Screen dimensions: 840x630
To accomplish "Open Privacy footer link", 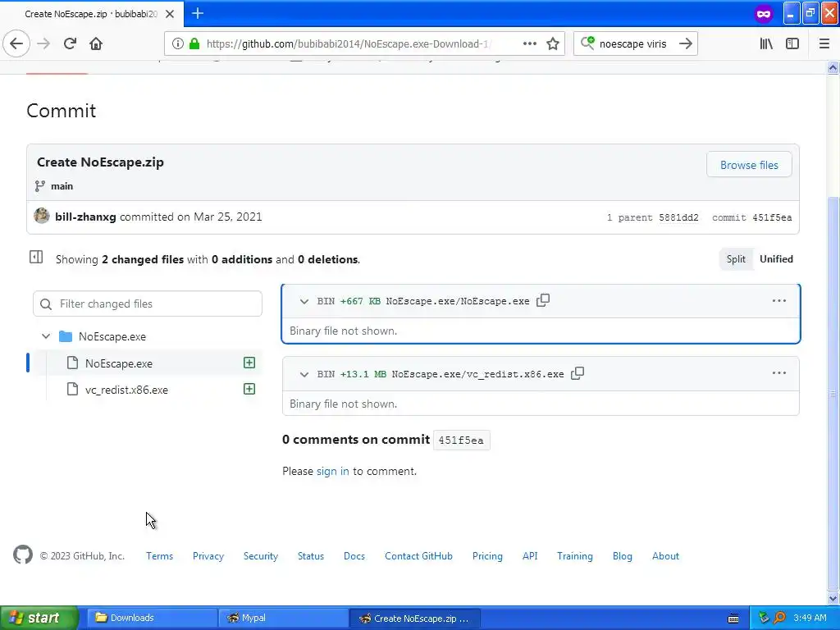I will pos(208,556).
